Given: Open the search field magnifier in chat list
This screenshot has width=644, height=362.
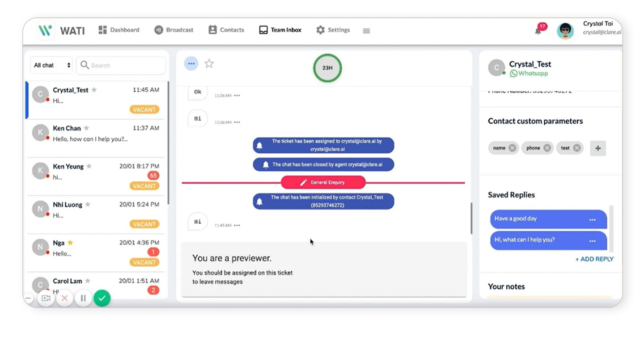Looking at the screenshot, I should click(x=85, y=65).
